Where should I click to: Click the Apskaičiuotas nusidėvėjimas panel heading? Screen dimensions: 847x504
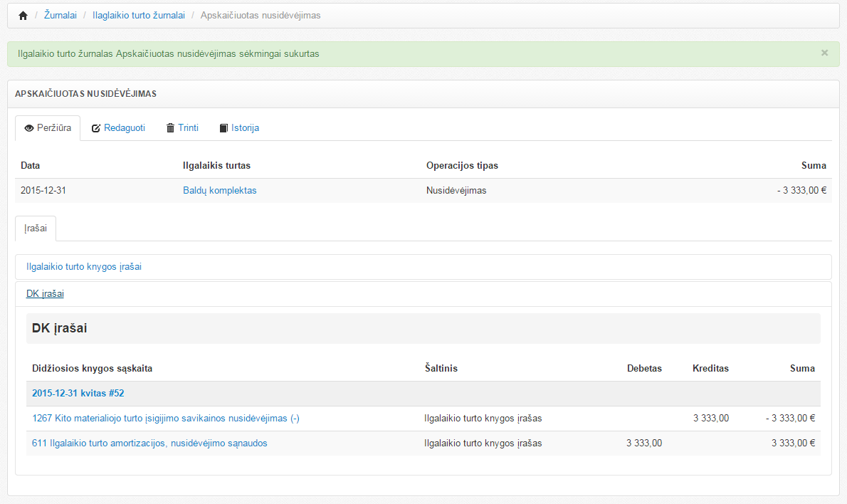(85, 94)
